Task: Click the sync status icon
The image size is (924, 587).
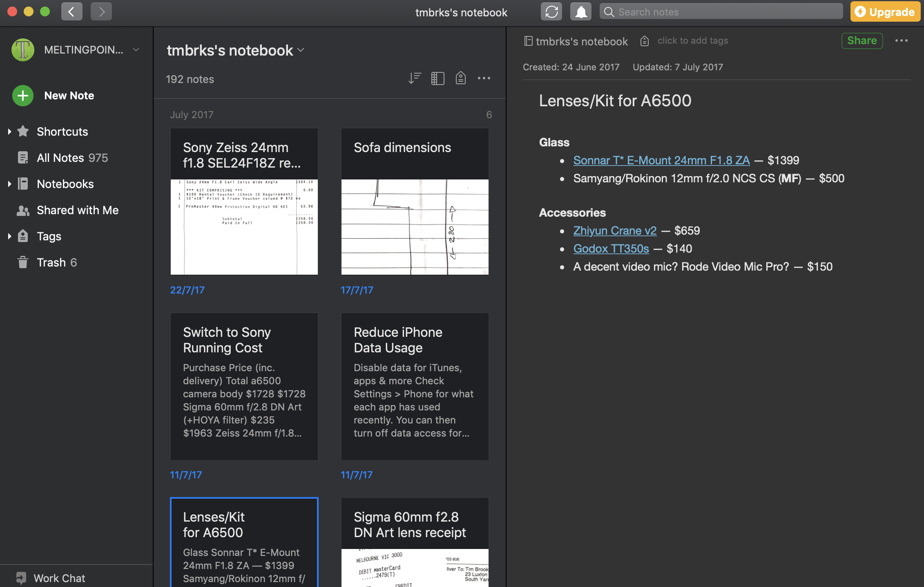Action: [x=551, y=12]
